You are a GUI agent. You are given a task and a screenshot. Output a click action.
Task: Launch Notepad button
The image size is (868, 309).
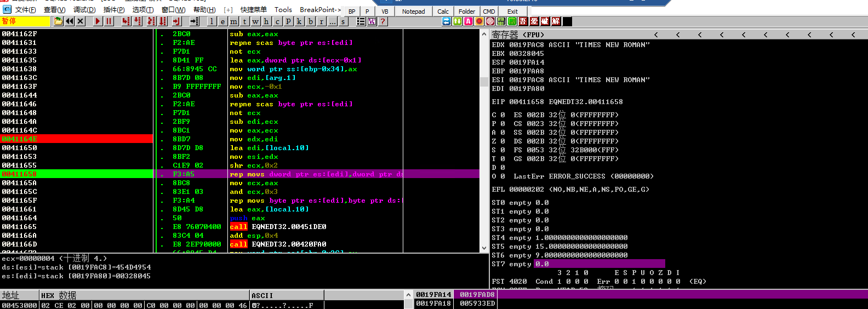point(413,12)
